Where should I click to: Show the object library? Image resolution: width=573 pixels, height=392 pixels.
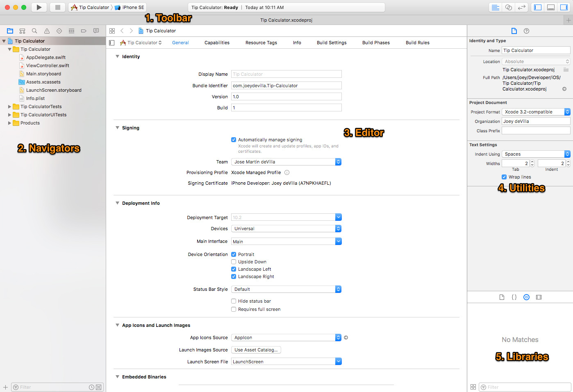(x=526, y=297)
